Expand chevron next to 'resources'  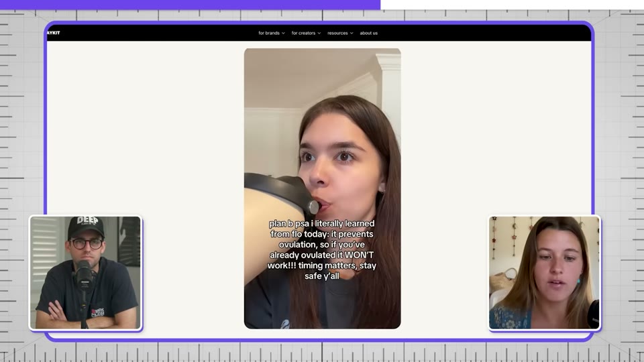(352, 34)
